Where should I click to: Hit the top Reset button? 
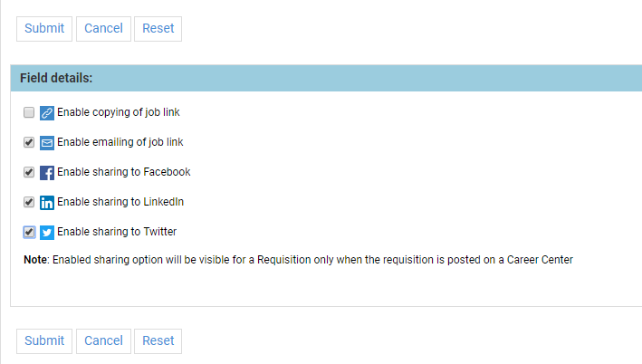coord(158,28)
